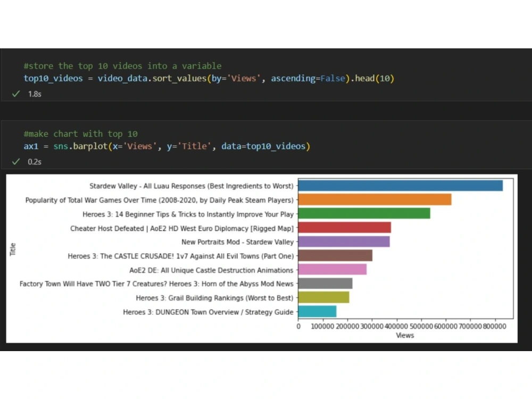Click the success checkmark beside 1.8s
This screenshot has height=399, width=532.
[x=16, y=94]
